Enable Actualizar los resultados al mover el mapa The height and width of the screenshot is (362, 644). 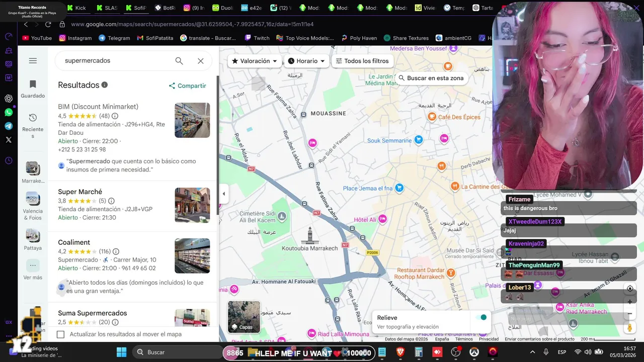61,334
